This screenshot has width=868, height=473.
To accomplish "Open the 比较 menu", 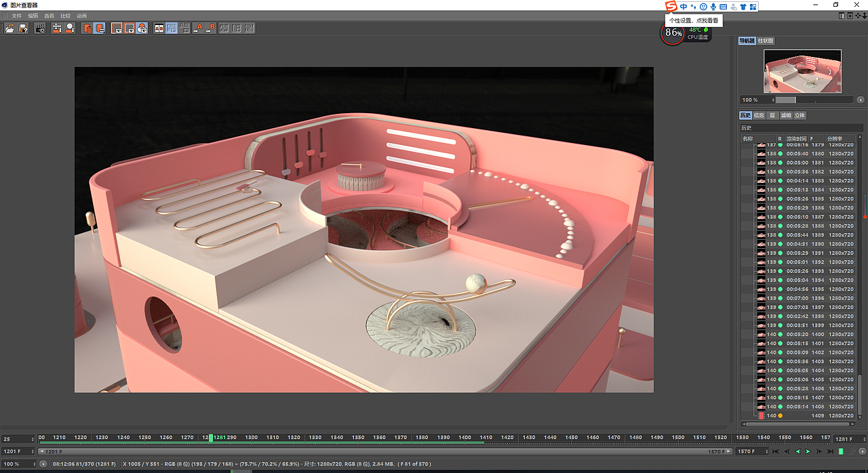I will (x=66, y=16).
